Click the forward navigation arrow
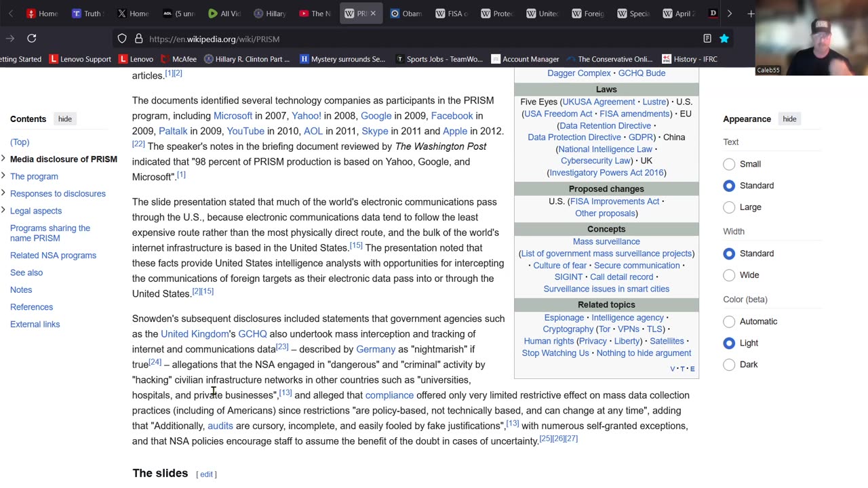 click(x=9, y=39)
